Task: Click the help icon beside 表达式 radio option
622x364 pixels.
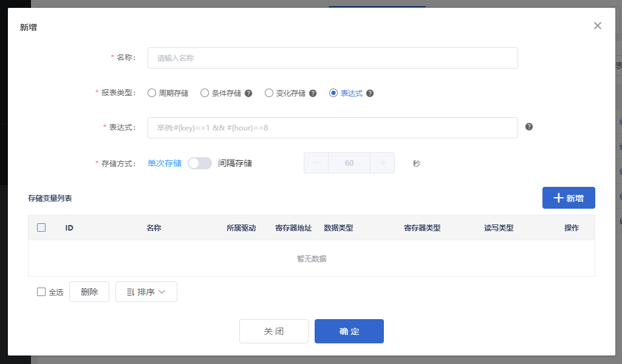Action: click(x=369, y=93)
